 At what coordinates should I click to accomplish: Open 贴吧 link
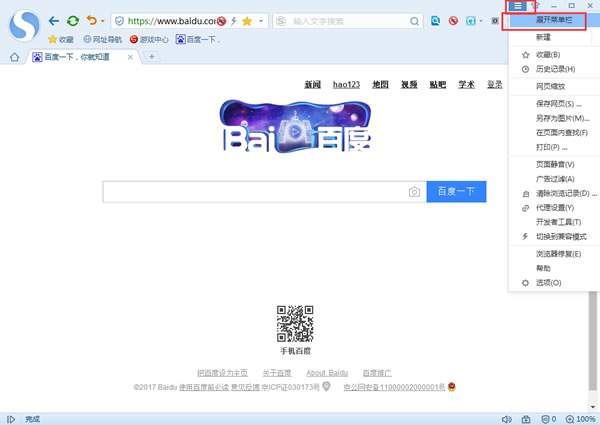(438, 85)
